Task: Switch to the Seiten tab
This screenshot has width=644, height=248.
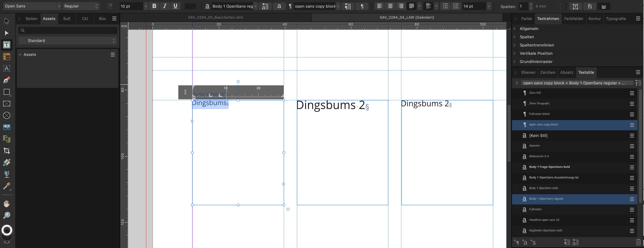Action: pyautogui.click(x=31, y=18)
